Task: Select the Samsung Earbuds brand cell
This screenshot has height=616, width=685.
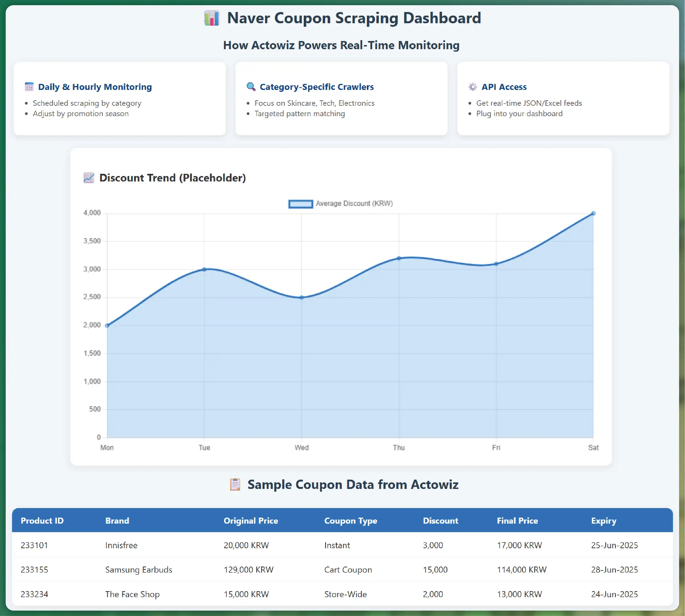Action: coord(138,570)
